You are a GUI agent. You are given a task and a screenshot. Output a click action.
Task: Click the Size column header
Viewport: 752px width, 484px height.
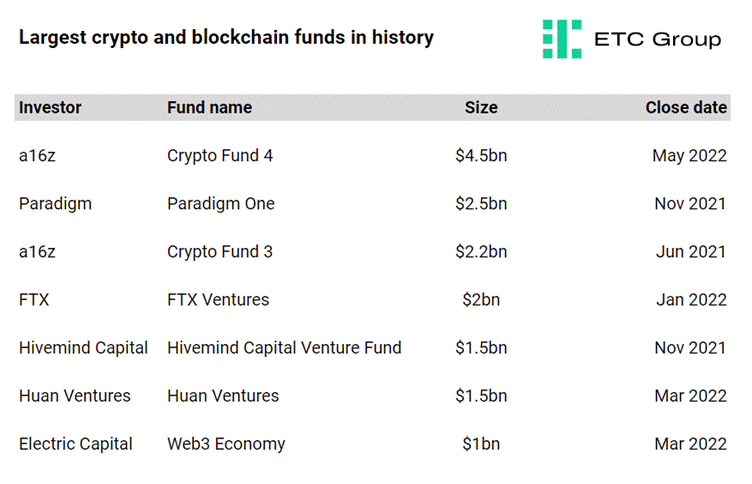pyautogui.click(x=481, y=107)
